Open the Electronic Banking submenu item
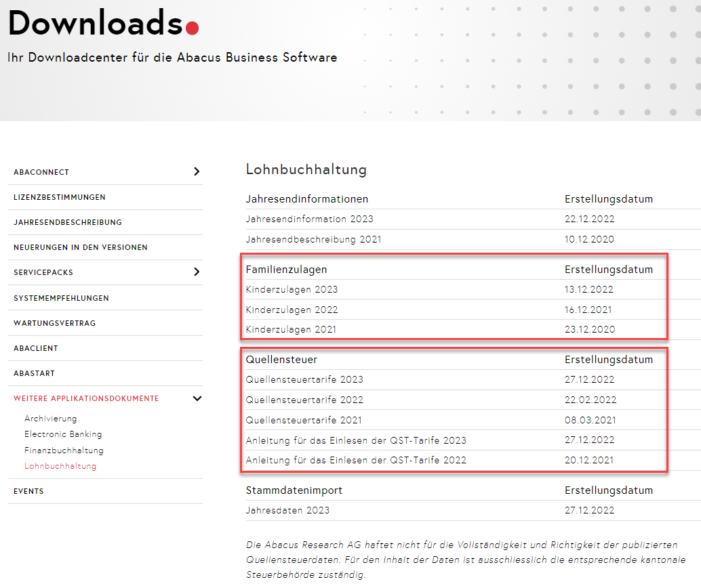Screen dimensions: 701x588 [x=63, y=434]
